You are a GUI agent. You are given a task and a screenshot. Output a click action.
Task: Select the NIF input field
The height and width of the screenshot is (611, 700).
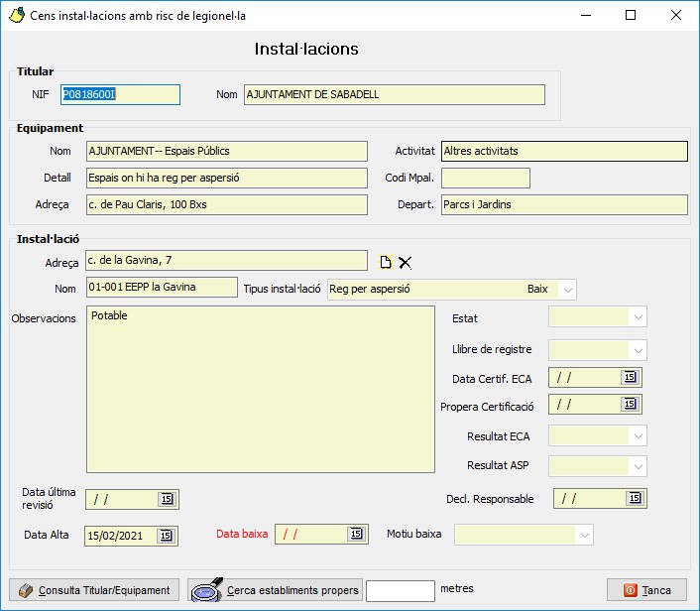pos(120,94)
